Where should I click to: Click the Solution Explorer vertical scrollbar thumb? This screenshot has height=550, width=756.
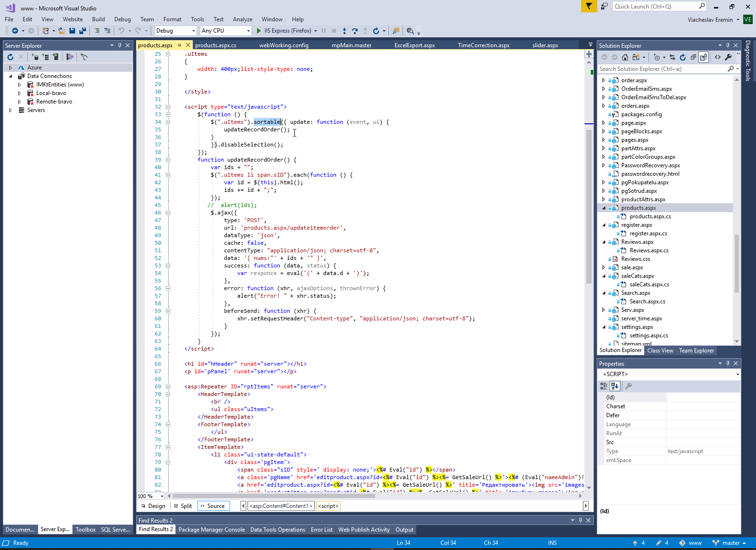click(737, 263)
